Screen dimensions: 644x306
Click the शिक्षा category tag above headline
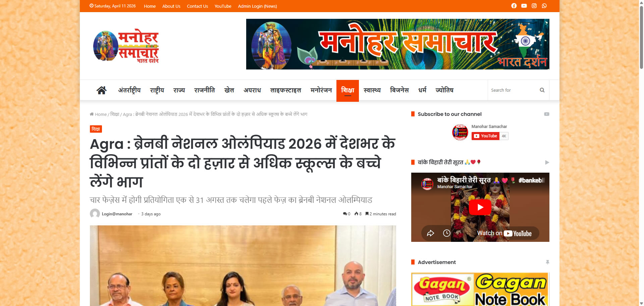click(96, 129)
